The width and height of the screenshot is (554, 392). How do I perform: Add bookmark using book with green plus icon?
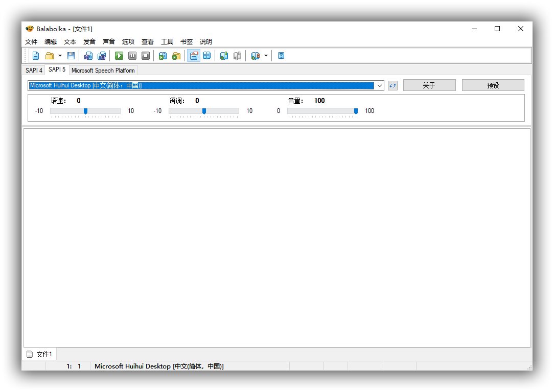(224, 56)
